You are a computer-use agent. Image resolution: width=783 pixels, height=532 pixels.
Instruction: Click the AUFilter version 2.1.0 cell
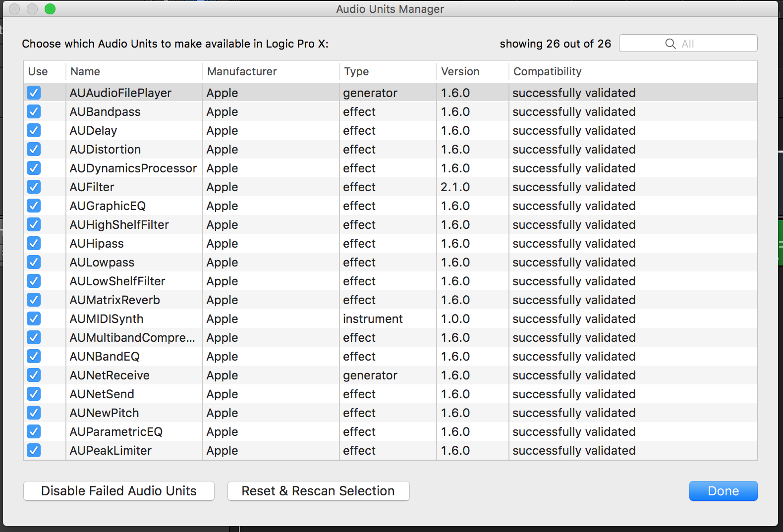click(455, 187)
